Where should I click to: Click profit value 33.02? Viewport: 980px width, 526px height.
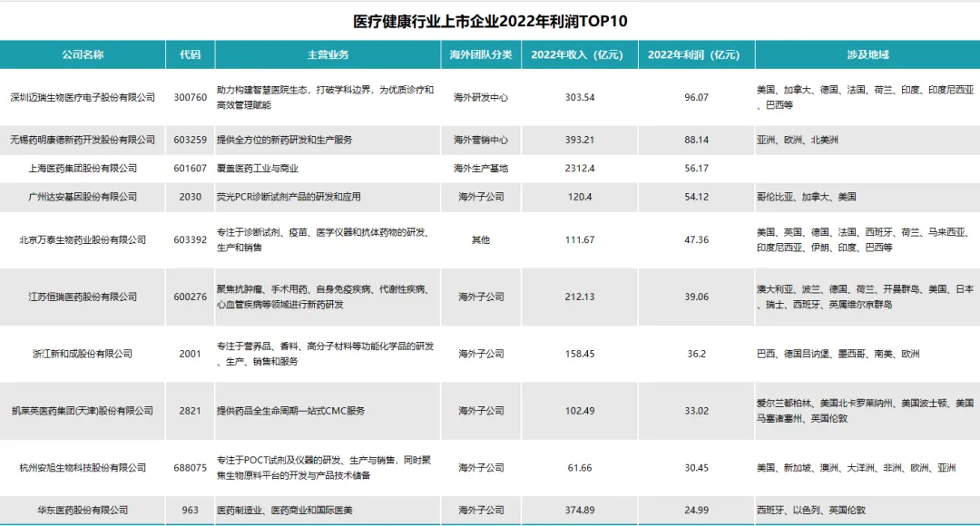coord(696,411)
